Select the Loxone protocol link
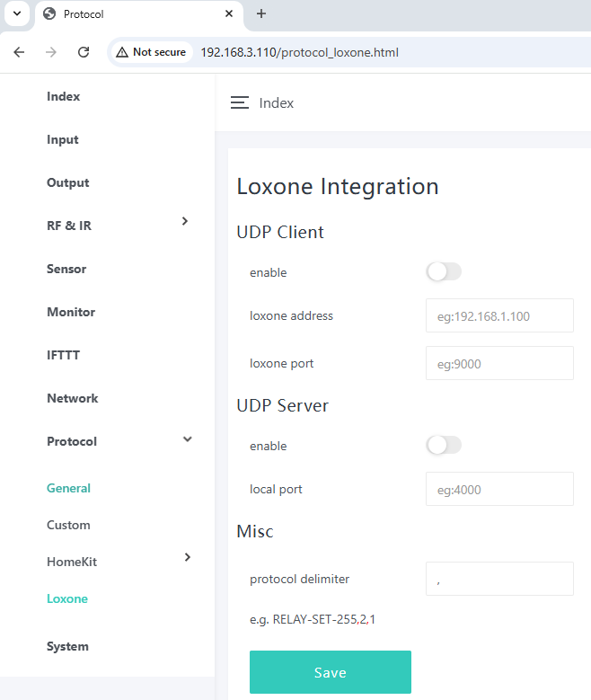 click(x=67, y=598)
